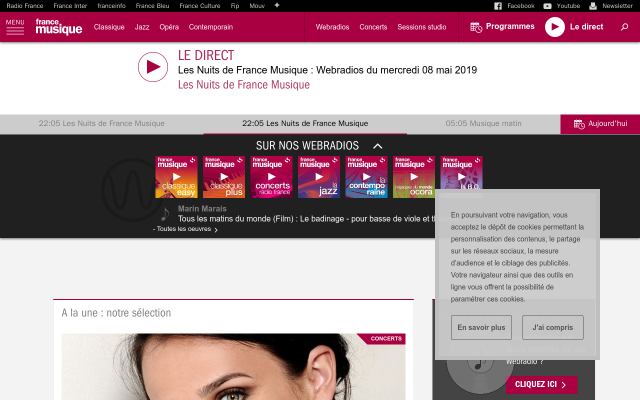Select previous 22:05 Les Nuits schedule tab
Image resolution: width=640 pixels, height=400 pixels.
coord(102,124)
